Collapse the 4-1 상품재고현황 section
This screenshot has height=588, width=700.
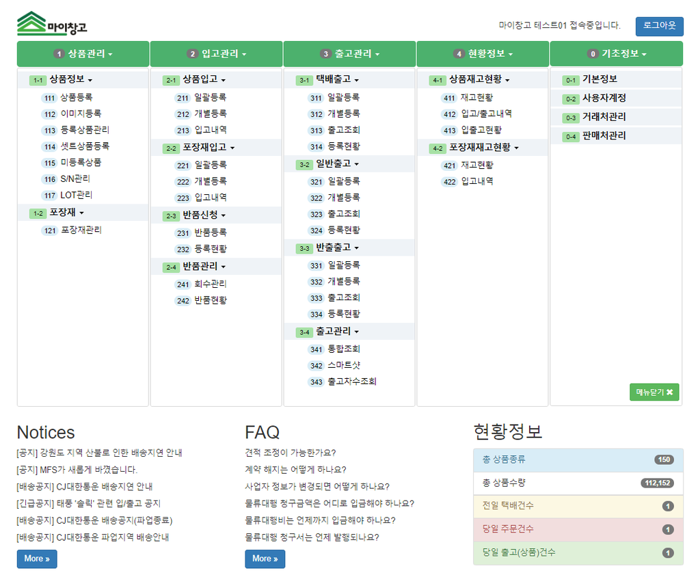[x=482, y=79]
